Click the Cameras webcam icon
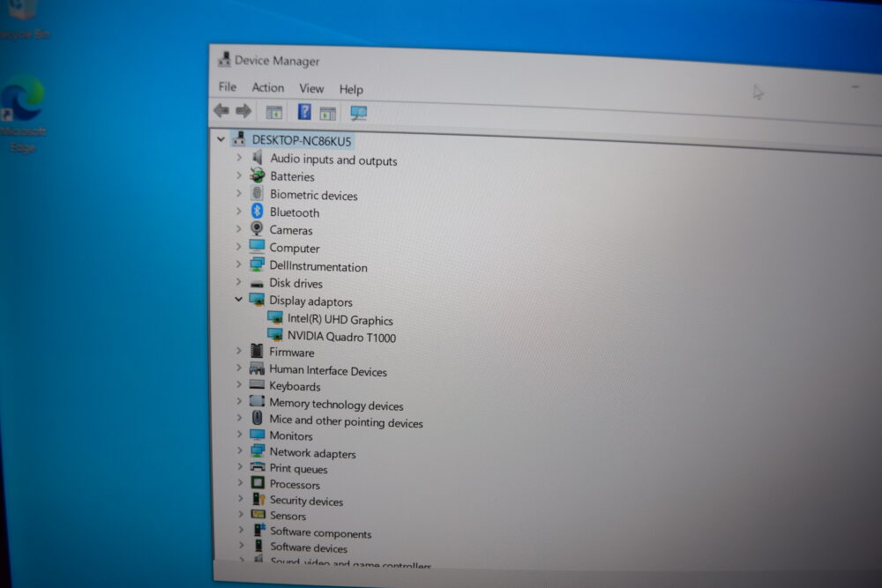This screenshot has height=588, width=882. click(x=257, y=228)
